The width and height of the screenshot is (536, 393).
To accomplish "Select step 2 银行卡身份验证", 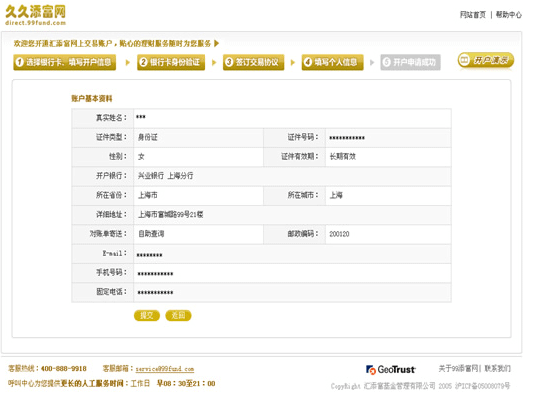I will 171,62.
